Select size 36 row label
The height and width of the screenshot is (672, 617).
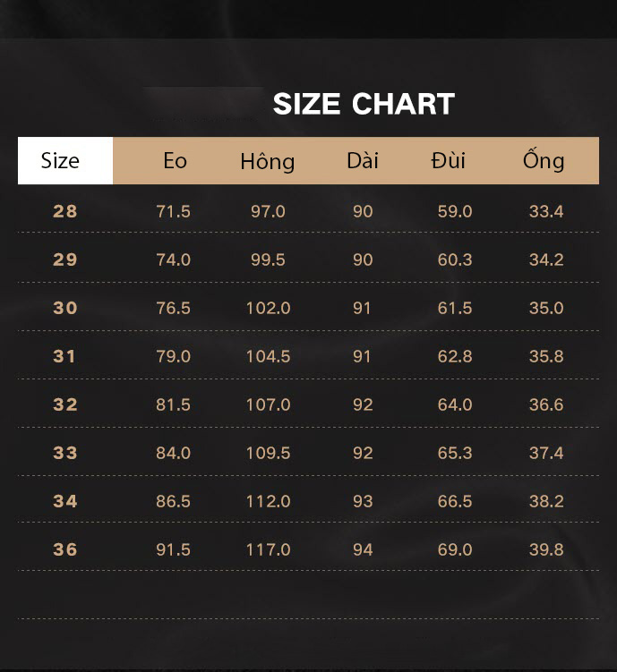click(65, 549)
